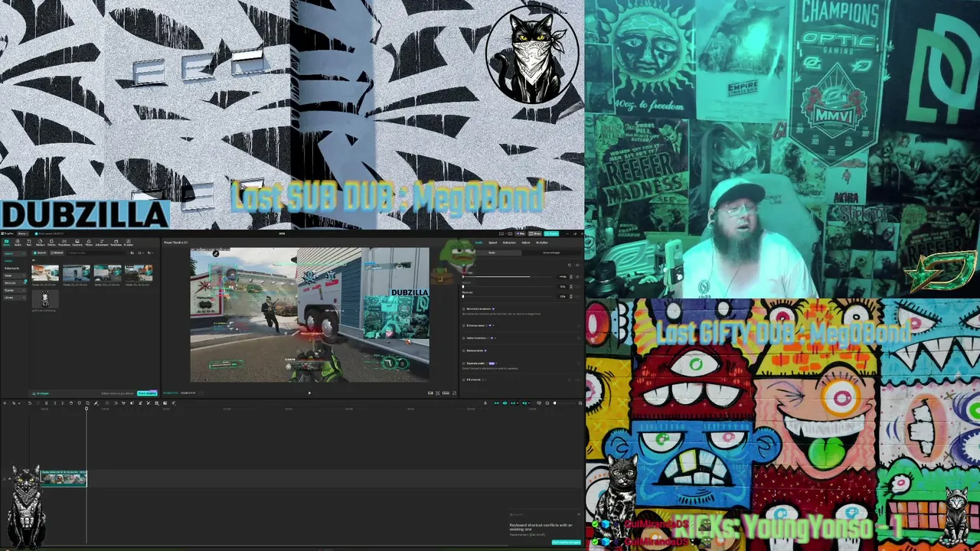Click the record voiceover microphone icon
Viewport: 980px width, 551px height.
(485, 403)
